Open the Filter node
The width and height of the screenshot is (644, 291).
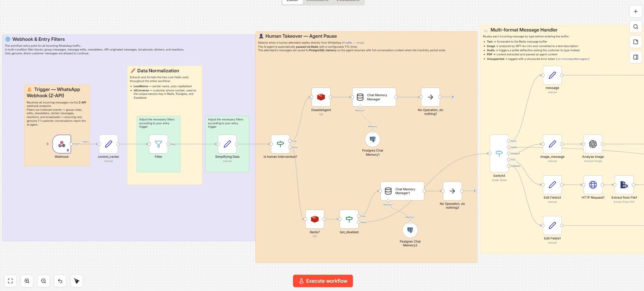158,144
